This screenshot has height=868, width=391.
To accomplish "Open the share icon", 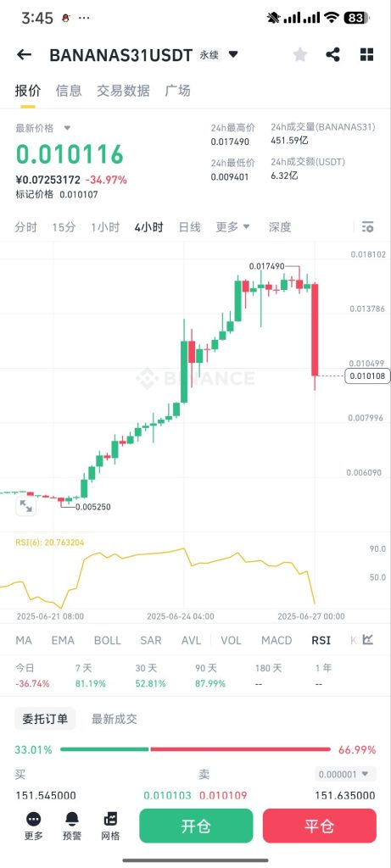I will pyautogui.click(x=332, y=54).
